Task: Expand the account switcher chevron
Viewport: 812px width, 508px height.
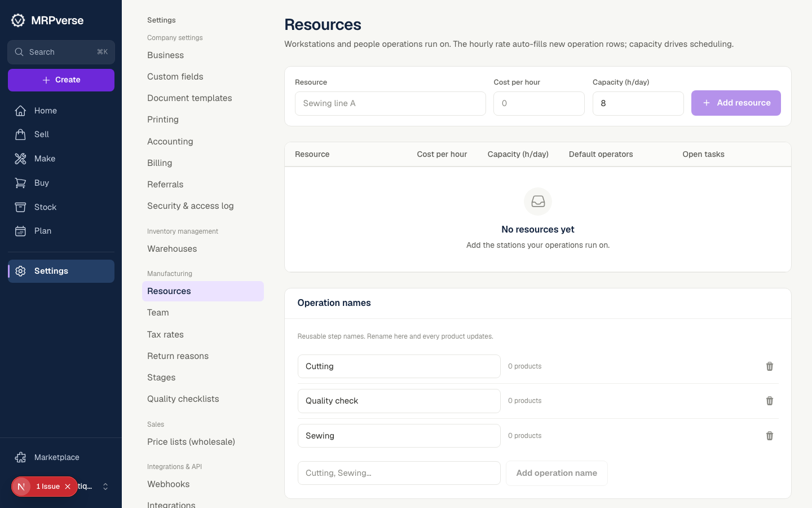Action: [x=105, y=487]
